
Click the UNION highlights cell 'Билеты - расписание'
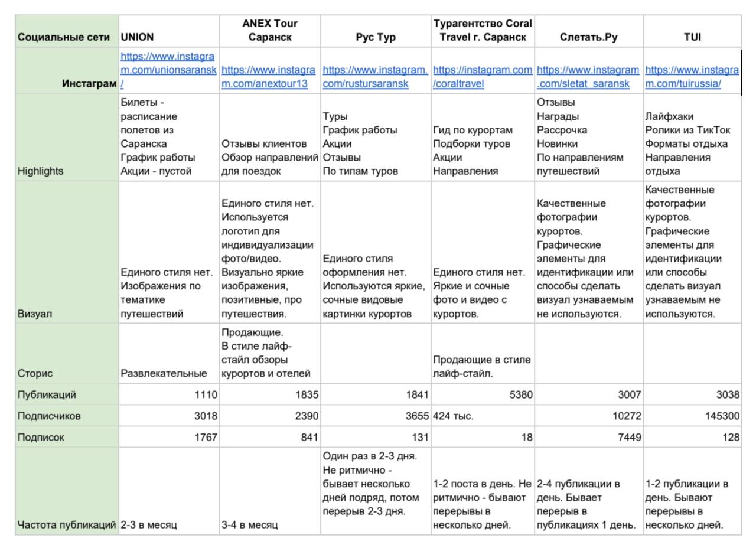pyautogui.click(x=169, y=137)
